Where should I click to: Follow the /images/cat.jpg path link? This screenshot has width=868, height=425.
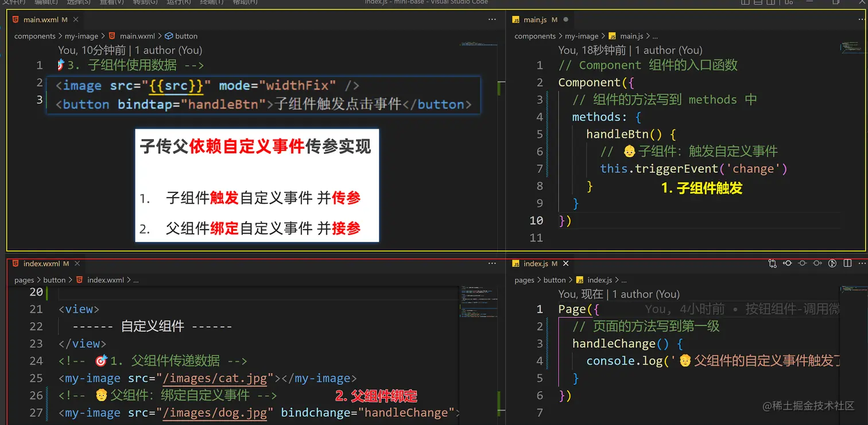215,378
